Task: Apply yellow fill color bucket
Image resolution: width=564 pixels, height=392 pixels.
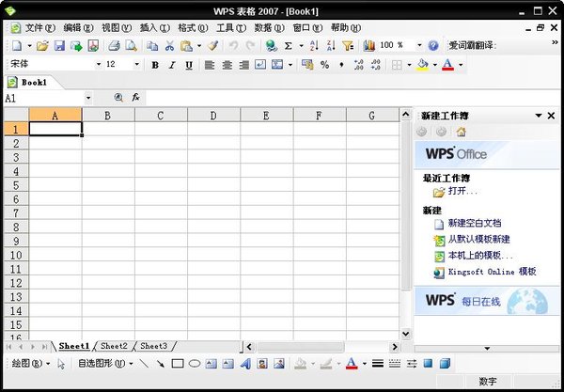Action: (423, 65)
